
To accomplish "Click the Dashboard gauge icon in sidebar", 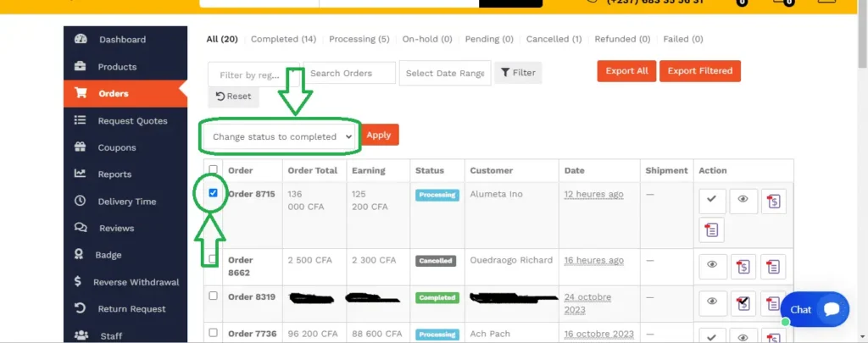I will (81, 39).
